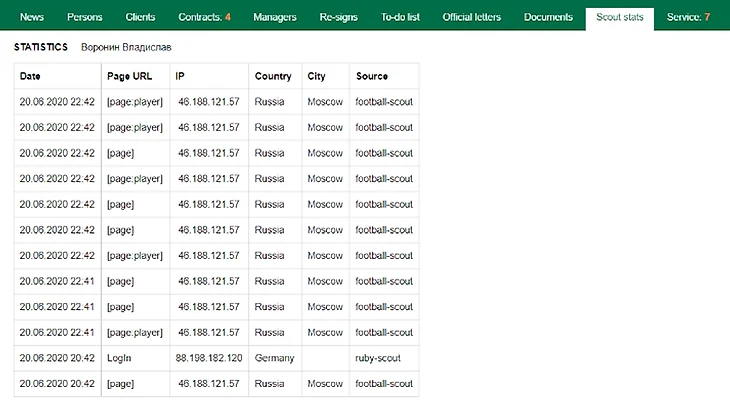Go to the Clients tab
This screenshot has height=405, width=730.
coord(140,17)
